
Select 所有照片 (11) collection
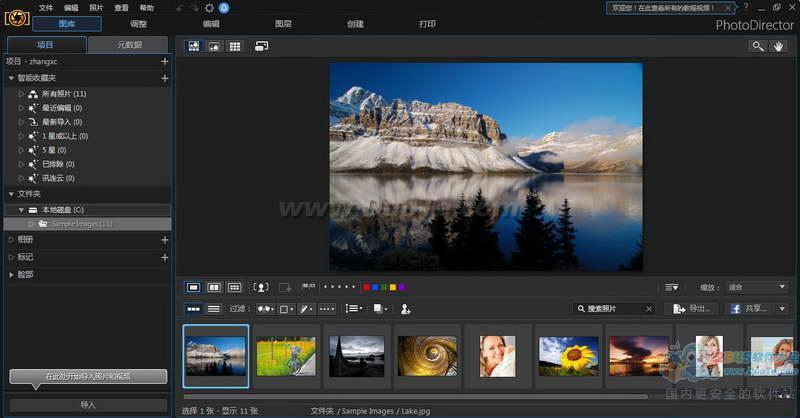point(64,94)
